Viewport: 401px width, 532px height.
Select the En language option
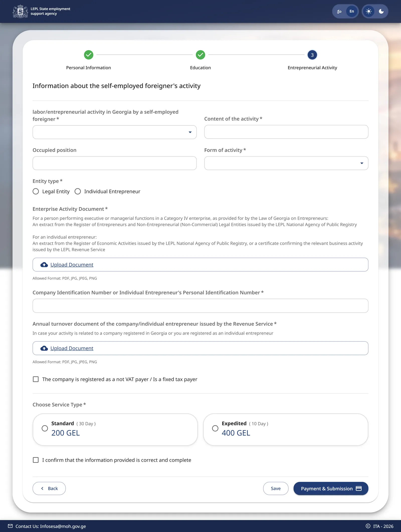pyautogui.click(x=352, y=11)
